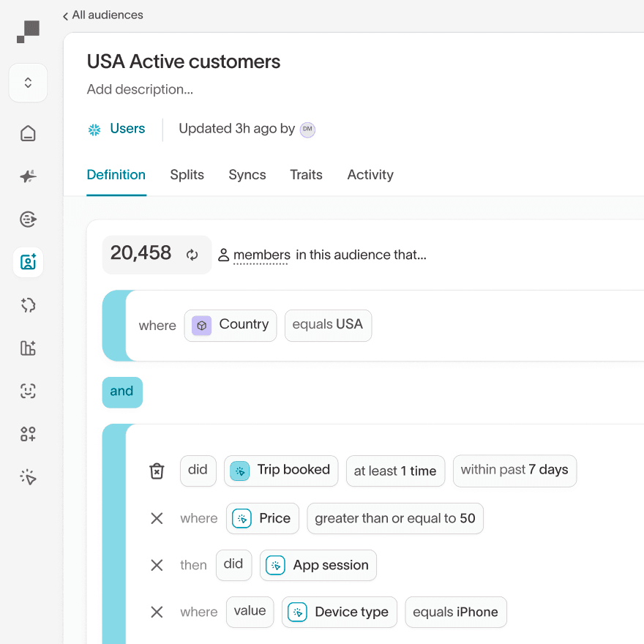Click the members link in the audience summary
The image size is (644, 644).
261,255
